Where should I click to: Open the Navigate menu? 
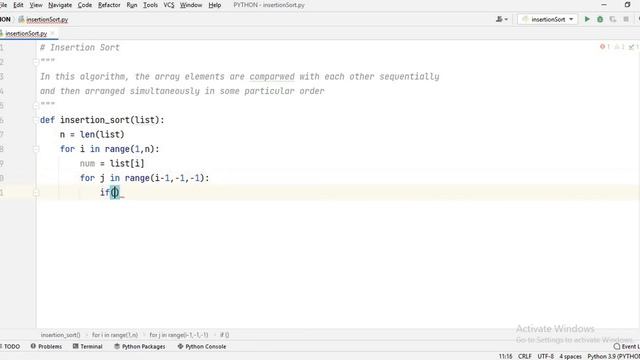pyautogui.click(x=60, y=5)
